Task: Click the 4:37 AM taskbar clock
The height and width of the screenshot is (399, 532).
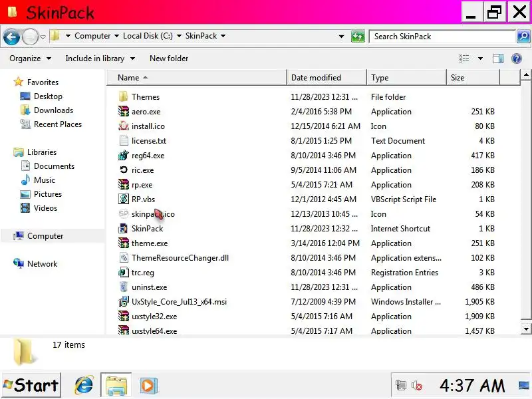Action: [x=472, y=386]
